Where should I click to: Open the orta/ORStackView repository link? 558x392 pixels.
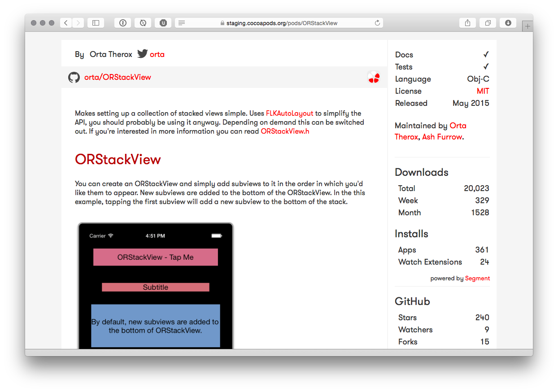[118, 77]
